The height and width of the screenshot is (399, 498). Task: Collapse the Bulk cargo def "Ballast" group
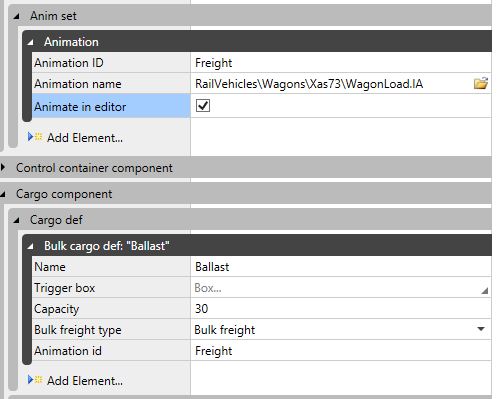point(31,246)
